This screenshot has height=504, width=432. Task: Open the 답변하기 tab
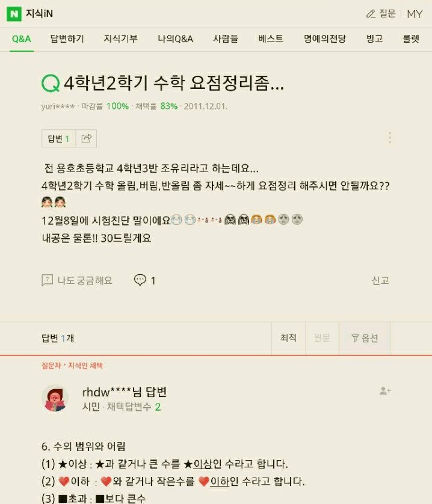tap(67, 39)
